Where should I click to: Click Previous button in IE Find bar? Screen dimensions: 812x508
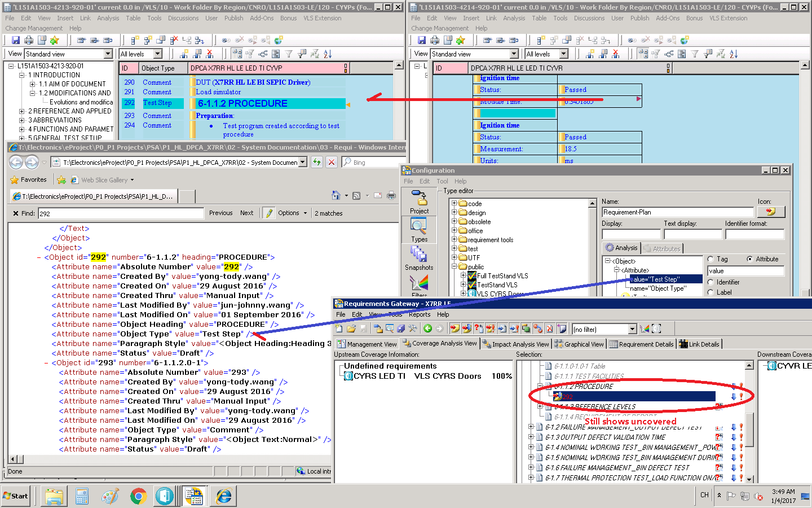click(x=220, y=213)
